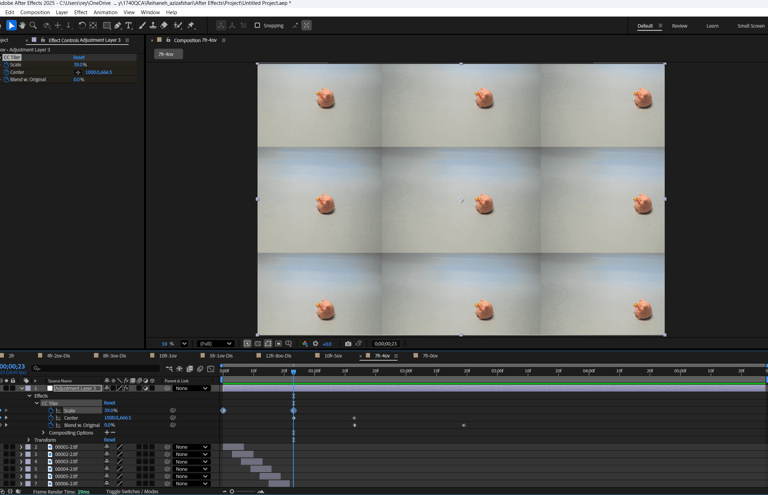Toggle lock on the Effect Controls panel
Viewport: 768px width, 495px height.
pyautogui.click(x=43, y=40)
